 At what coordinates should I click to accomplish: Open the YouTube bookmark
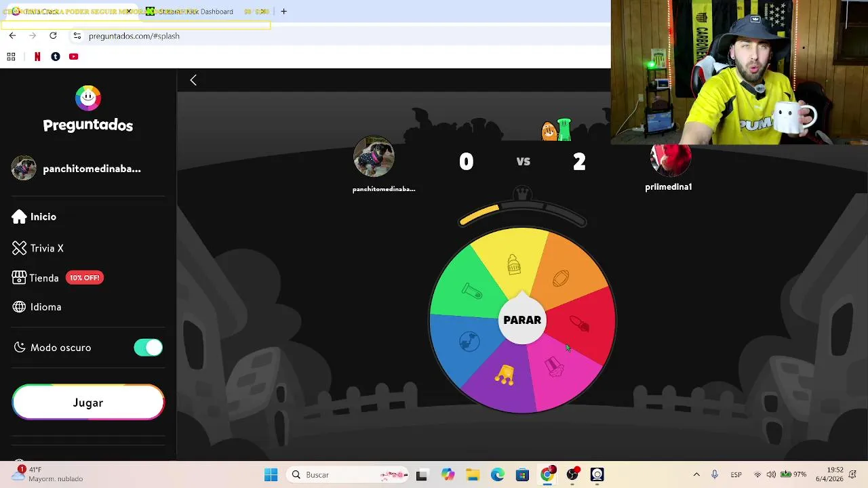point(74,57)
